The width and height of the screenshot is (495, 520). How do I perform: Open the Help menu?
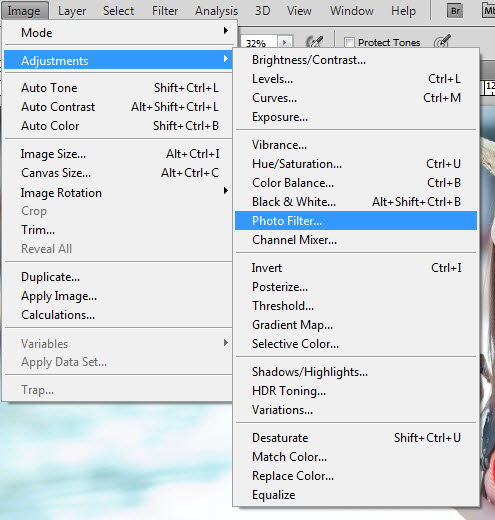coord(403,11)
